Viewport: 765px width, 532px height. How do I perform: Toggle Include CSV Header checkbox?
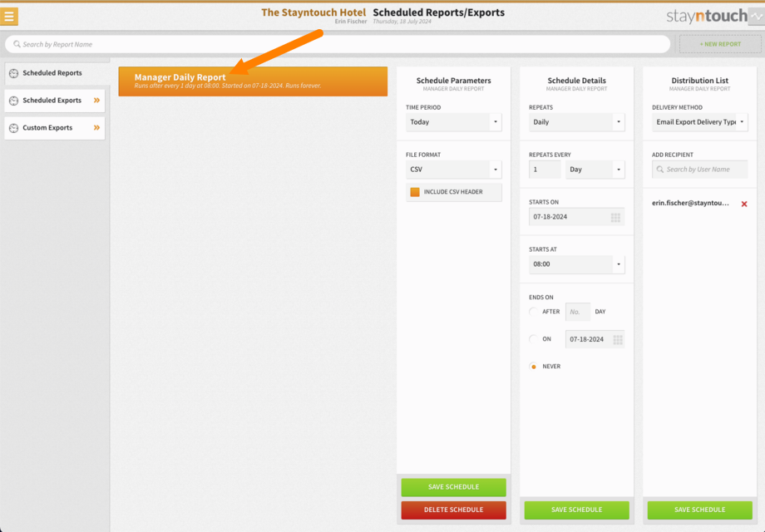click(x=415, y=192)
